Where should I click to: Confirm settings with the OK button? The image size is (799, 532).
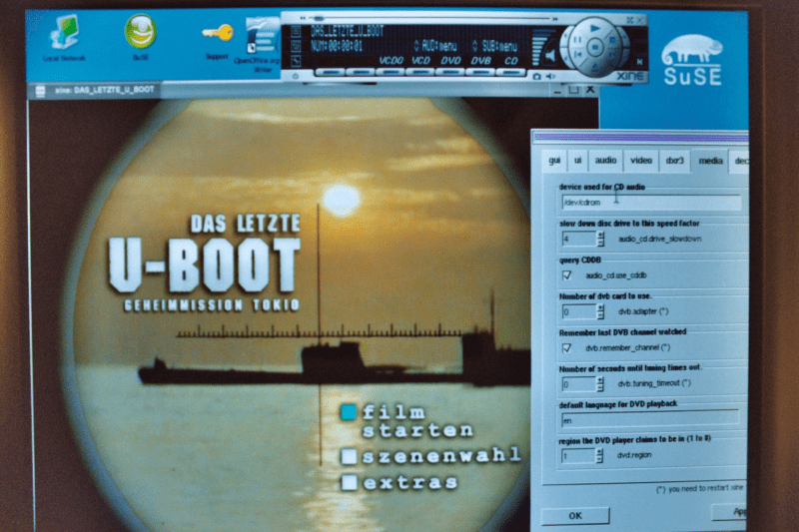[x=575, y=516]
